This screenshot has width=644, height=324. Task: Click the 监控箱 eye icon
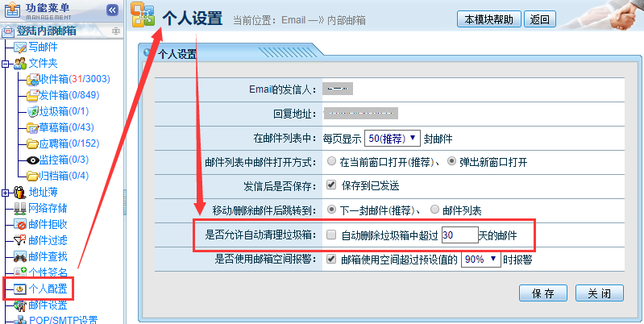coord(32,160)
